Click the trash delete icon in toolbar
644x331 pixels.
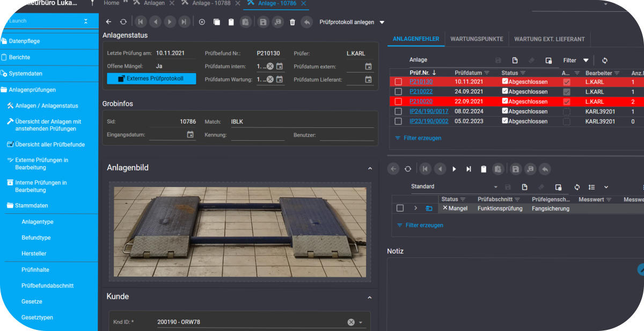pos(292,22)
